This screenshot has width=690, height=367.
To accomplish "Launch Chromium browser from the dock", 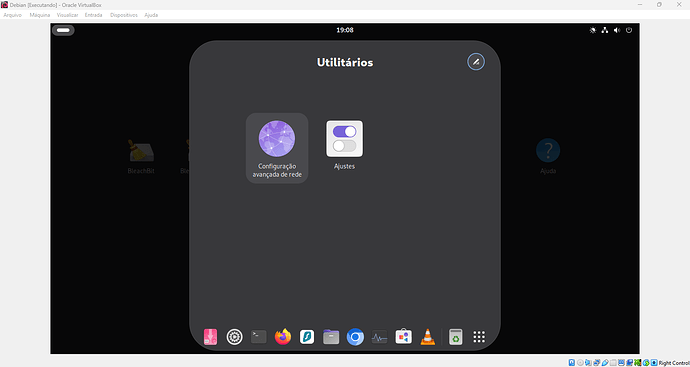I will tap(355, 337).
